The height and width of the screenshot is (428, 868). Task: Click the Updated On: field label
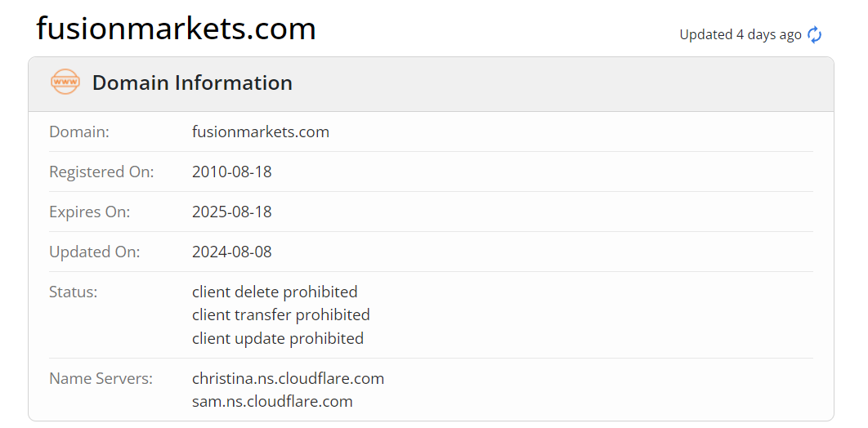pos(94,252)
